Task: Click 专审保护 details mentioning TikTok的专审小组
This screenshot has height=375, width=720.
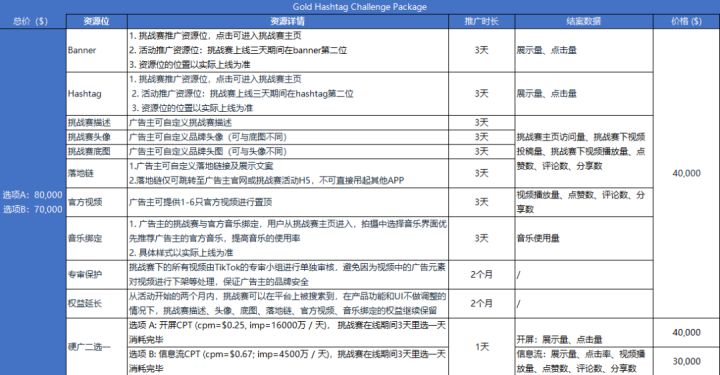Action: (x=288, y=274)
